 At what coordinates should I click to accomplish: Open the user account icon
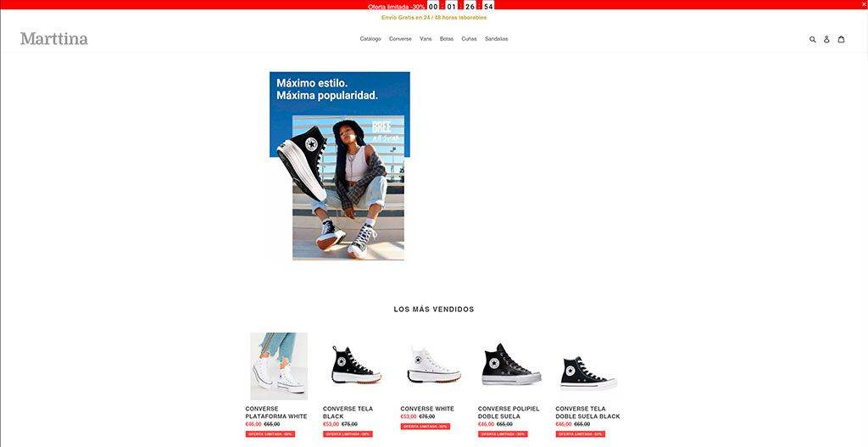point(826,39)
